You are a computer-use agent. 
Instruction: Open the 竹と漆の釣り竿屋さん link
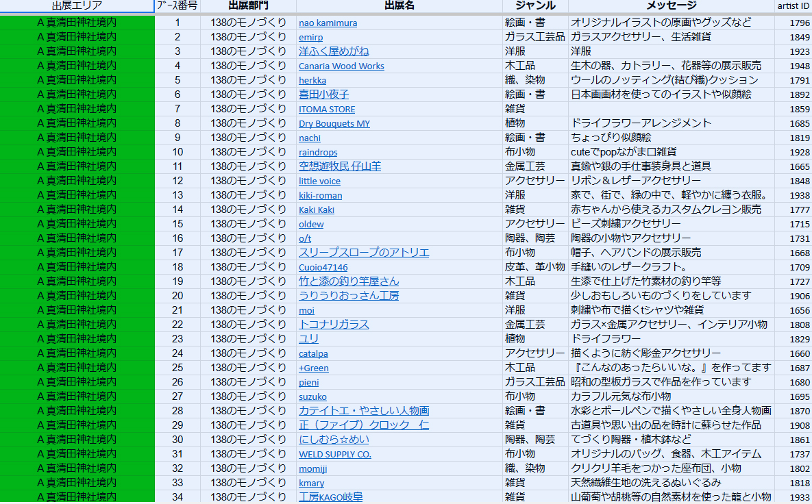pyautogui.click(x=349, y=281)
